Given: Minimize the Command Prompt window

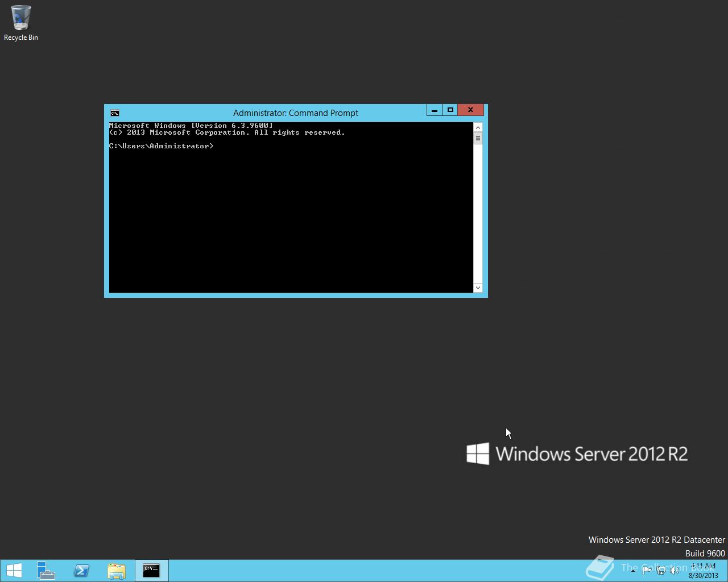Looking at the screenshot, I should (x=435, y=110).
